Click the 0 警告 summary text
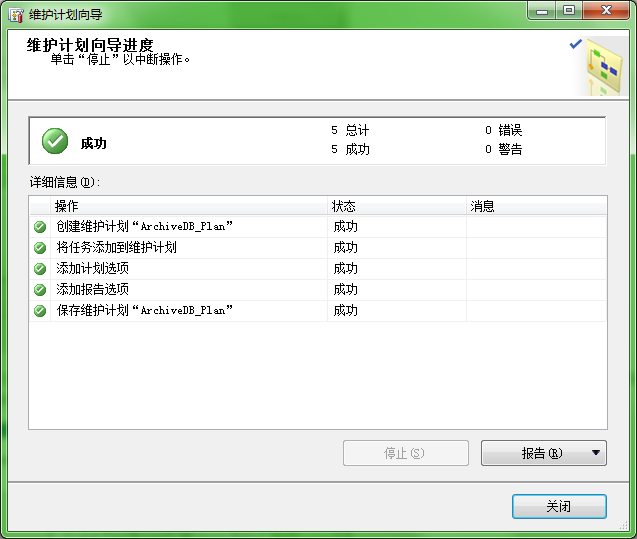This screenshot has width=637, height=539. (503, 149)
